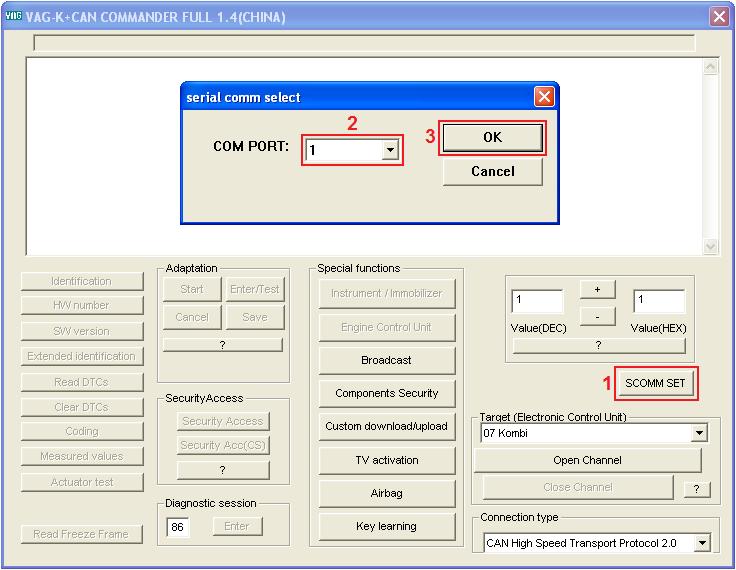Click the VAG app icon in title bar
The height and width of the screenshot is (570, 736).
pyautogui.click(x=13, y=16)
